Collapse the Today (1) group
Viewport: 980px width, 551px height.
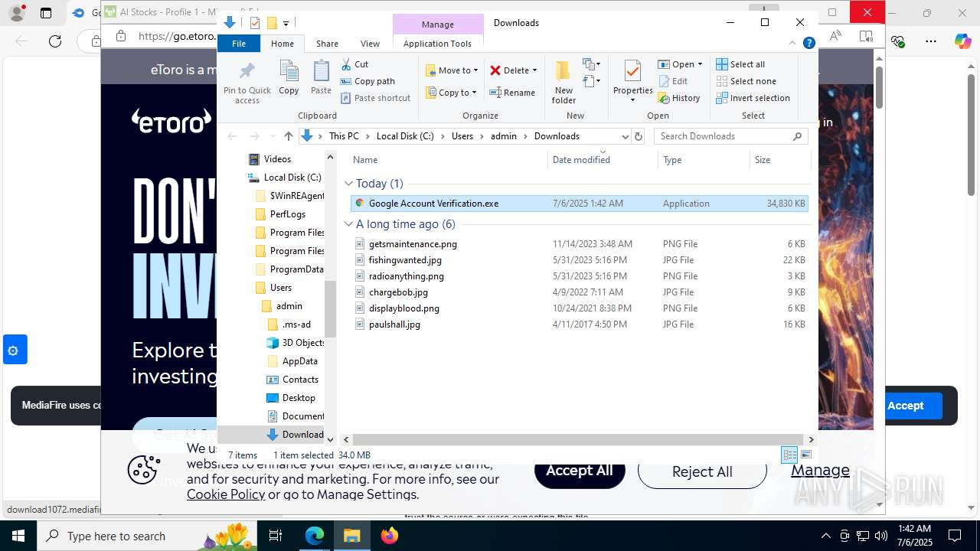point(348,184)
